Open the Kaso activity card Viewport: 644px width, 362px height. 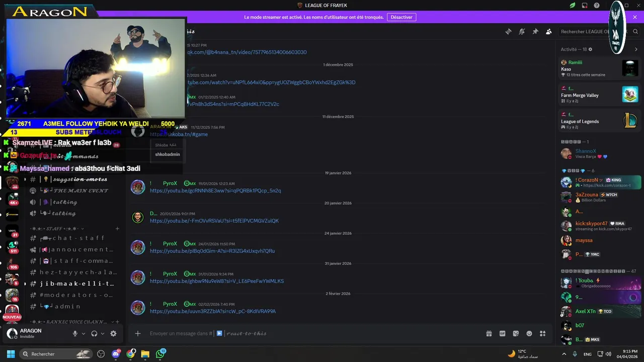tap(599, 68)
